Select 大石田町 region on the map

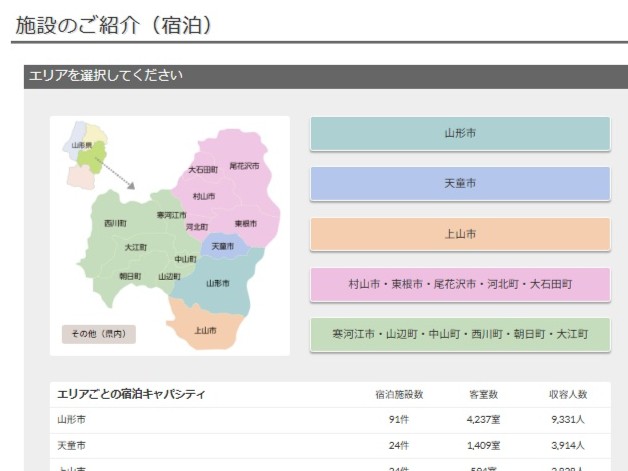(x=203, y=171)
